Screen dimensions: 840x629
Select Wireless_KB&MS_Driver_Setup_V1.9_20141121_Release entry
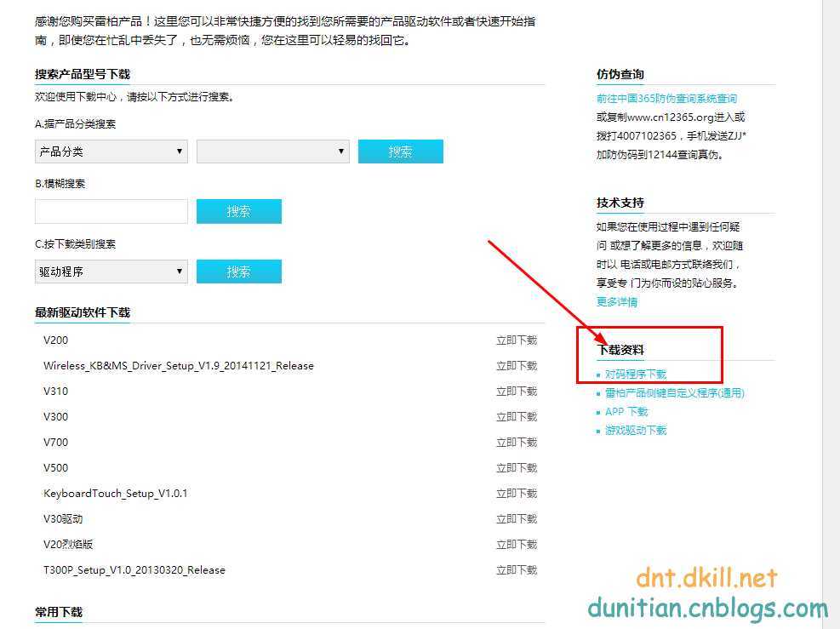(179, 366)
